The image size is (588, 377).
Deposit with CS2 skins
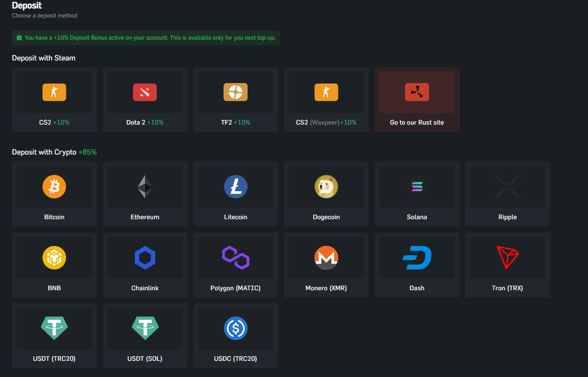(54, 99)
